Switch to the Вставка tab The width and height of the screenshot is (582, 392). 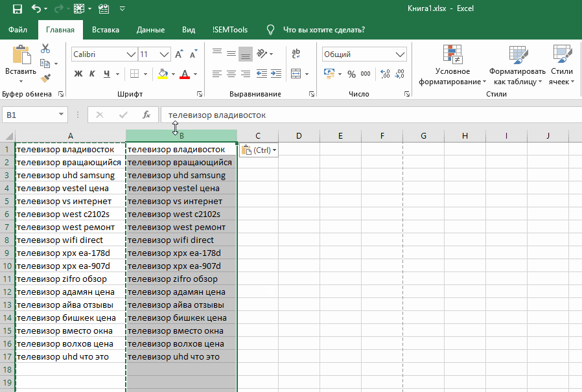[x=106, y=30]
